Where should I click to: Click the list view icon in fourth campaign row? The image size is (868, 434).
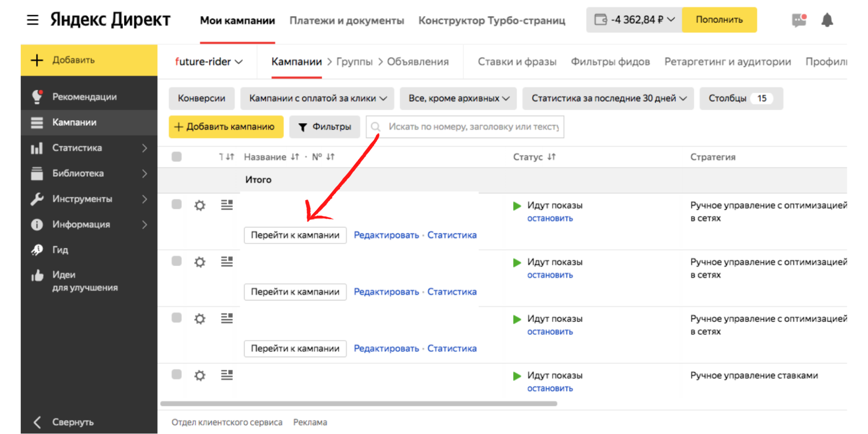point(227,375)
